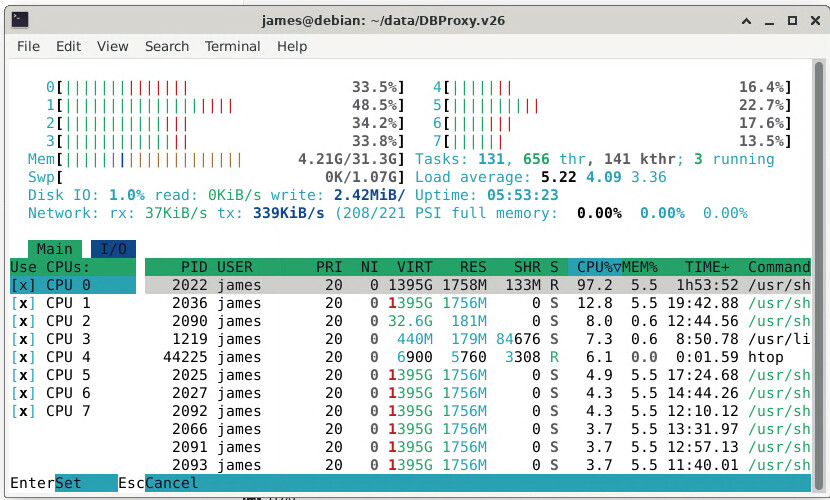Toggle the CPU 1 affinity checkbox
The height and width of the screenshot is (500, 830).
(x=23, y=303)
